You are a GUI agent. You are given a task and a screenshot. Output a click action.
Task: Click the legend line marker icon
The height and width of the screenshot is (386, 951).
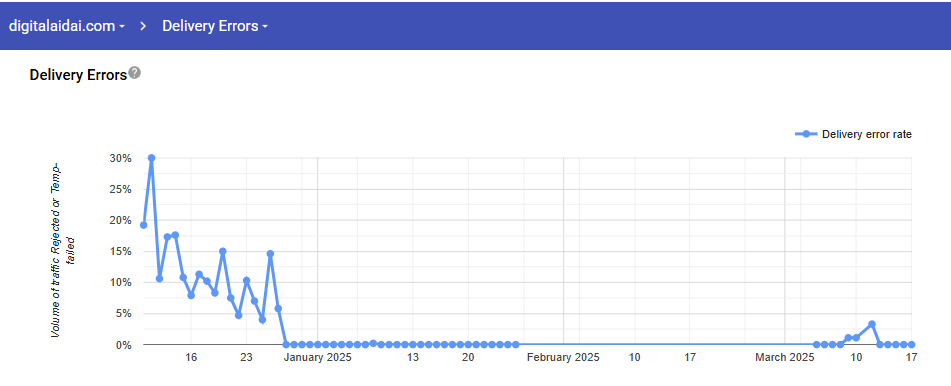point(805,135)
